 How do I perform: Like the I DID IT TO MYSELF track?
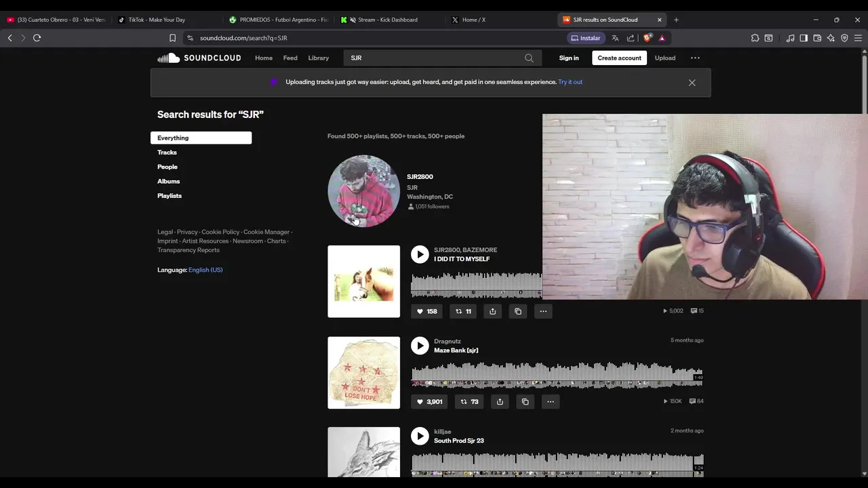(x=427, y=311)
